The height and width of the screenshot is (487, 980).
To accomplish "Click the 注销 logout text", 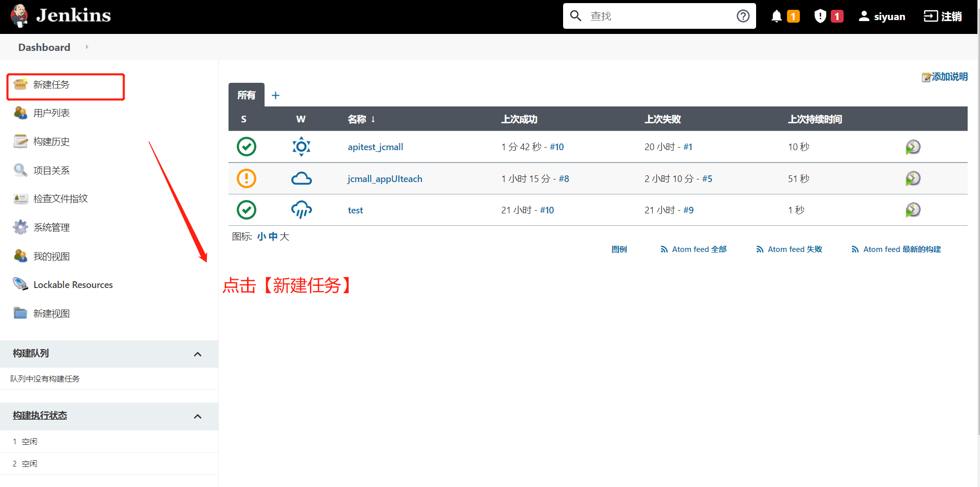I will (x=951, y=16).
